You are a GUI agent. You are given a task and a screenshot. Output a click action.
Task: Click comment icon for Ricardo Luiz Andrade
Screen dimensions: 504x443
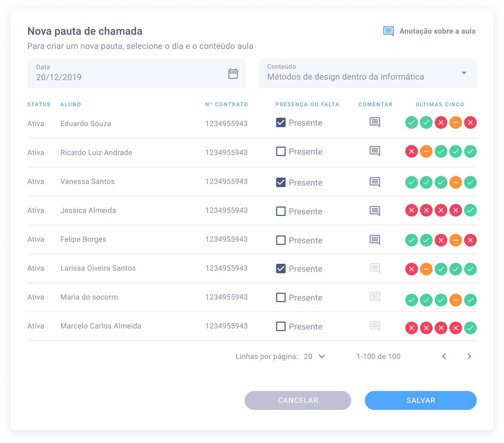375,151
